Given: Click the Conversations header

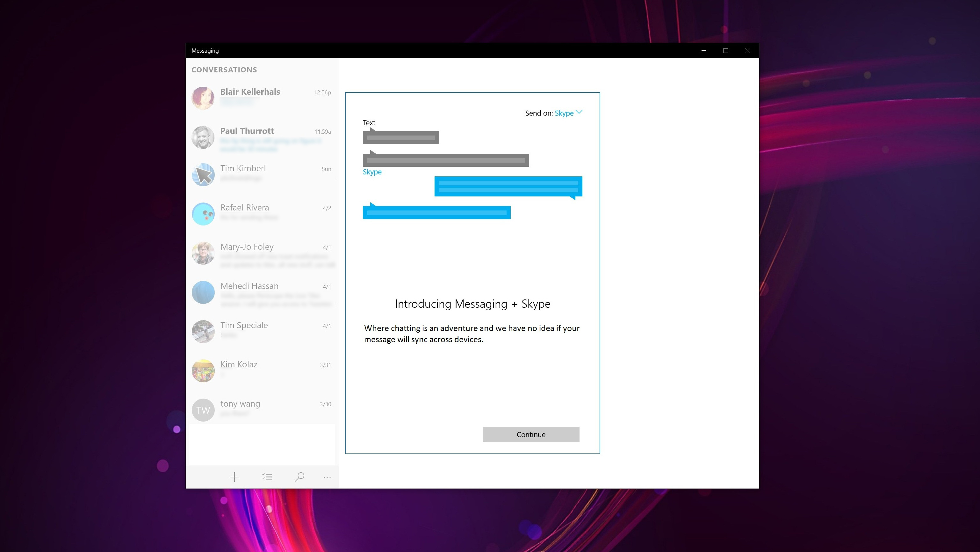Looking at the screenshot, I should click(x=224, y=70).
